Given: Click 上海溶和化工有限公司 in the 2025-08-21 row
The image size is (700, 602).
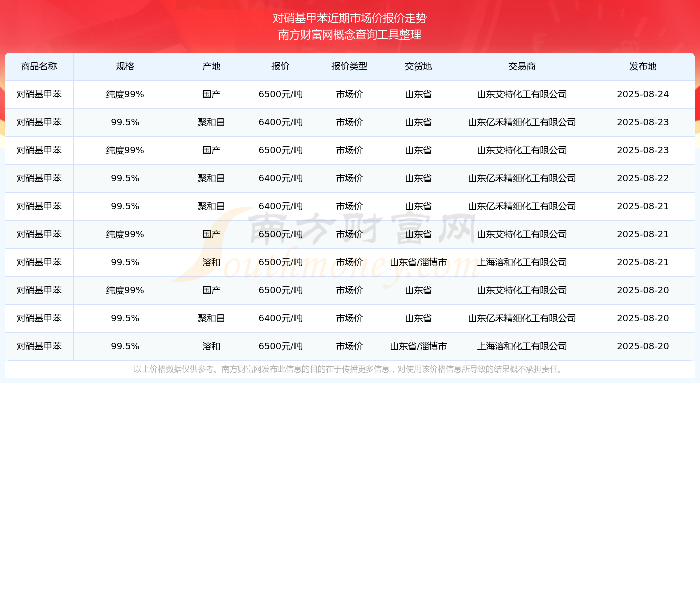Looking at the screenshot, I should [522, 262].
